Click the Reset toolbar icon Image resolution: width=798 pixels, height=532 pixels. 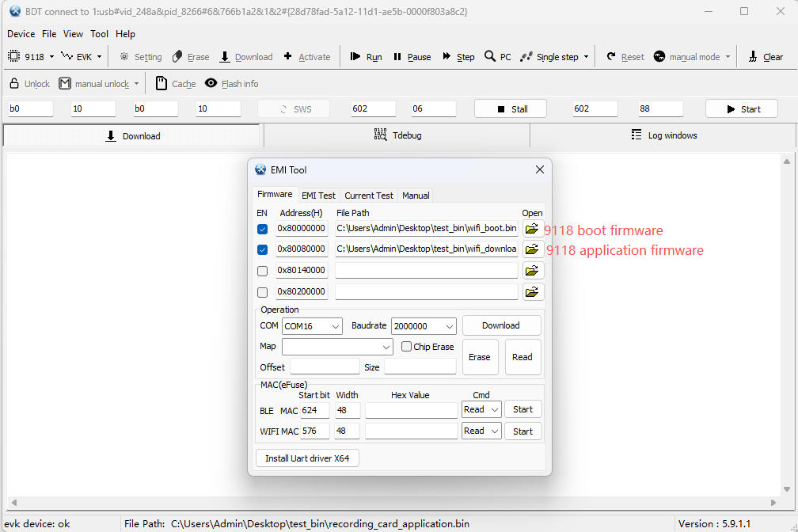click(611, 56)
